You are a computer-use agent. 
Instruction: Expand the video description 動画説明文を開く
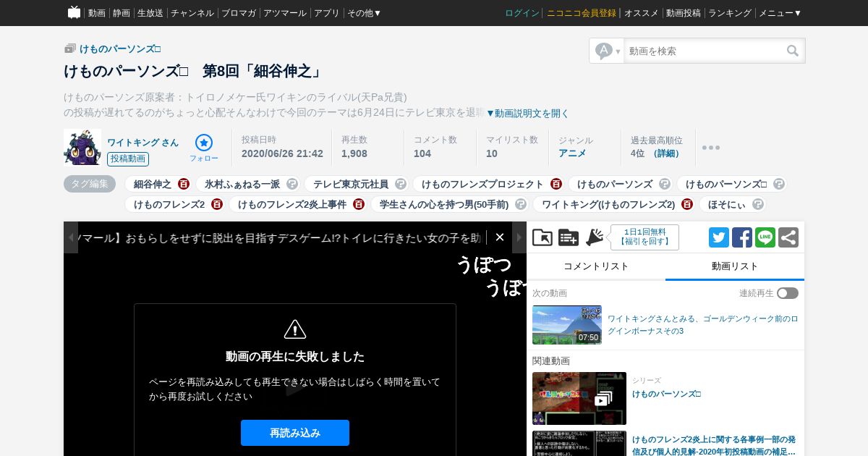click(528, 113)
